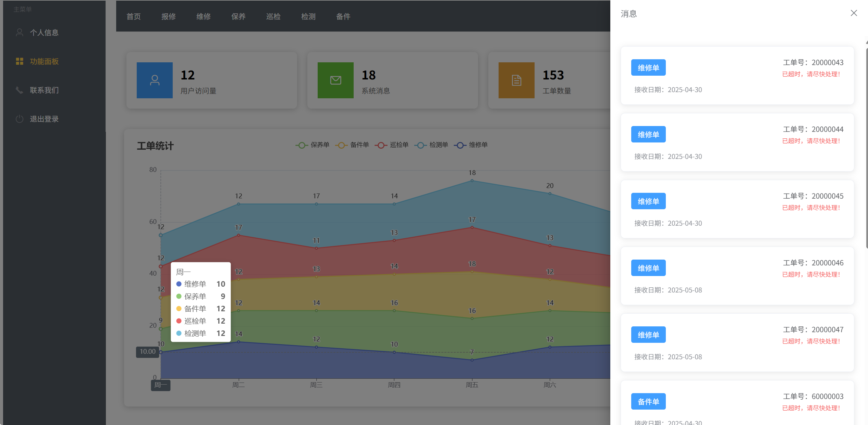The width and height of the screenshot is (868, 425).
Task: Click 维修单 tag for order 20000043
Action: [x=648, y=67]
